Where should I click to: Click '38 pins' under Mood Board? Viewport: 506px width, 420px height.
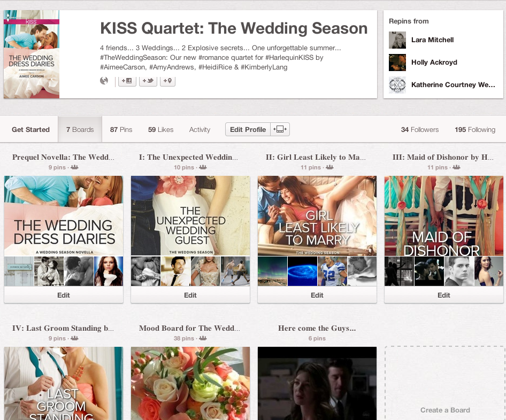tap(183, 338)
